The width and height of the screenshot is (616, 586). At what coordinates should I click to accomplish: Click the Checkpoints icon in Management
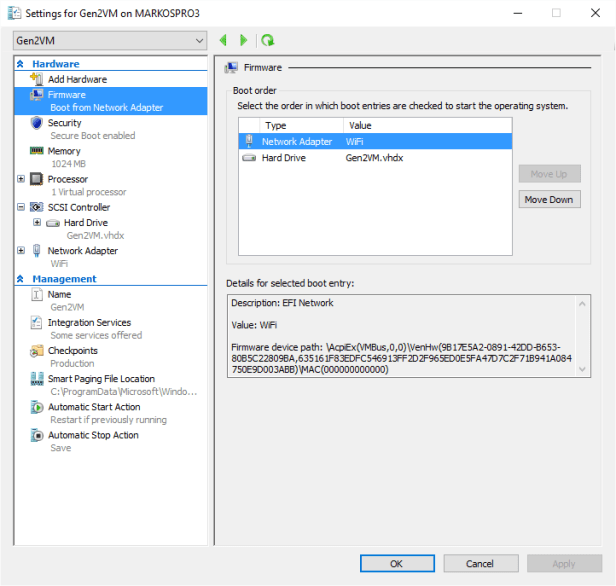pyautogui.click(x=37, y=351)
